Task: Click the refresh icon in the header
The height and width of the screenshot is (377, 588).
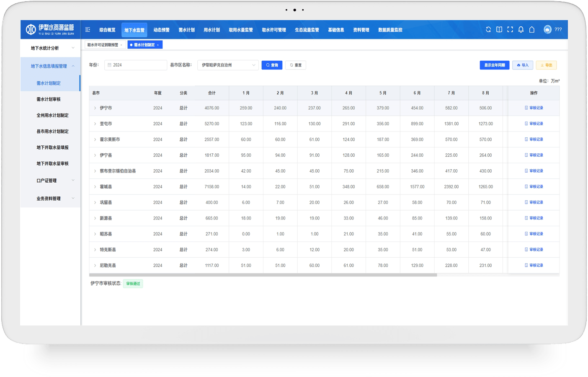Action: coord(488,29)
